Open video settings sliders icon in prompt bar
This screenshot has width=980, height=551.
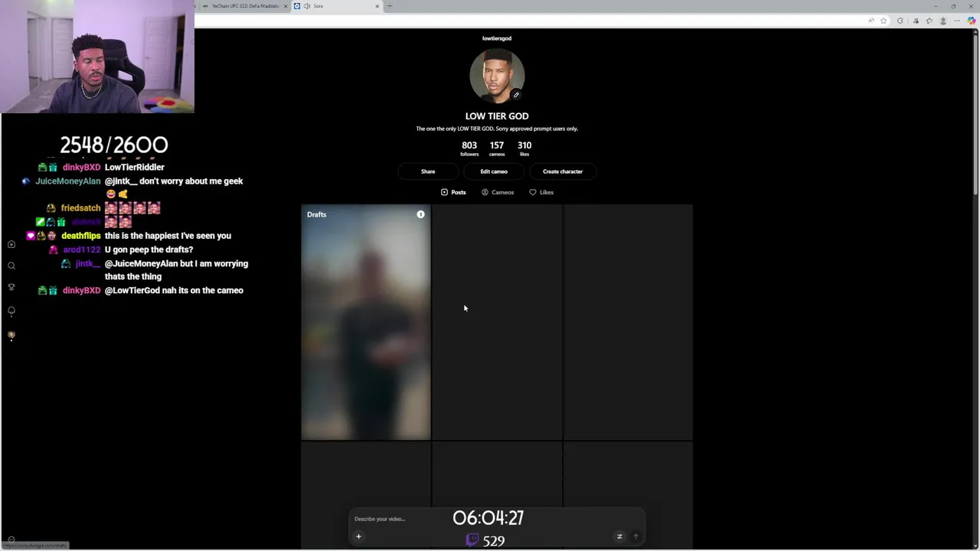pos(619,536)
